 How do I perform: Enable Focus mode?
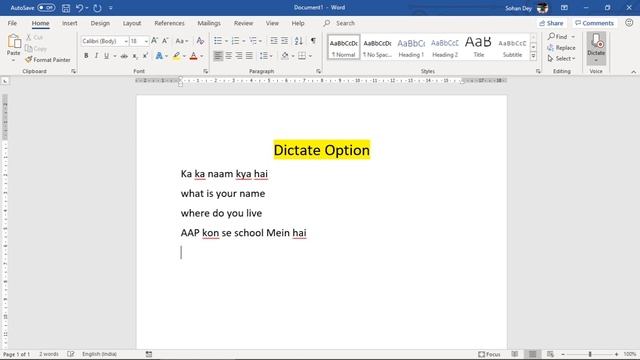pyautogui.click(x=489, y=354)
